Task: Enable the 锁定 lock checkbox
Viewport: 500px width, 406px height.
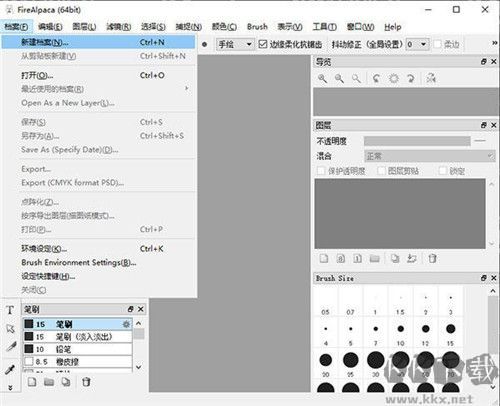Action: 443,171
